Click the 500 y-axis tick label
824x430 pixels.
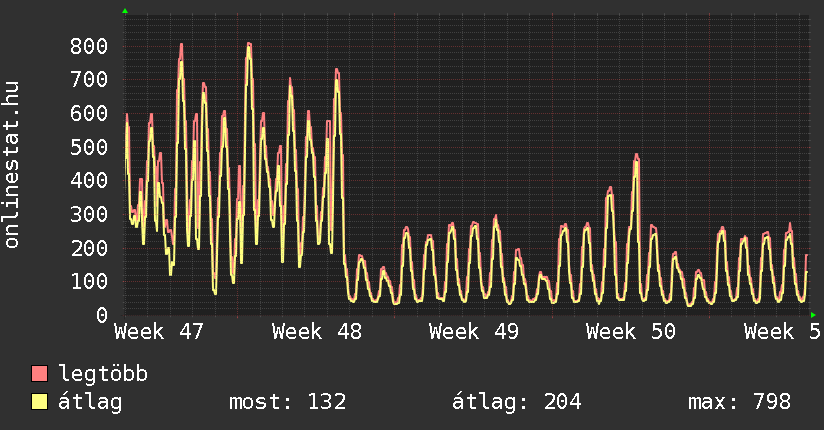[89, 147]
